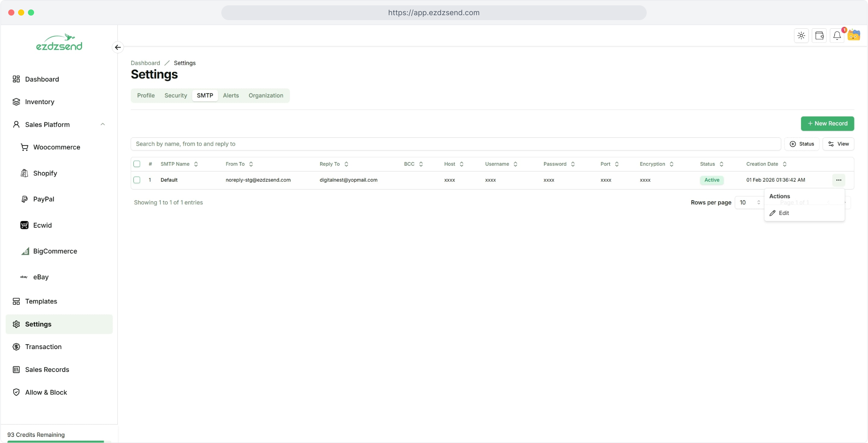Collapse sidebar with the back arrow
Image resolution: width=868 pixels, height=443 pixels.
click(x=118, y=47)
